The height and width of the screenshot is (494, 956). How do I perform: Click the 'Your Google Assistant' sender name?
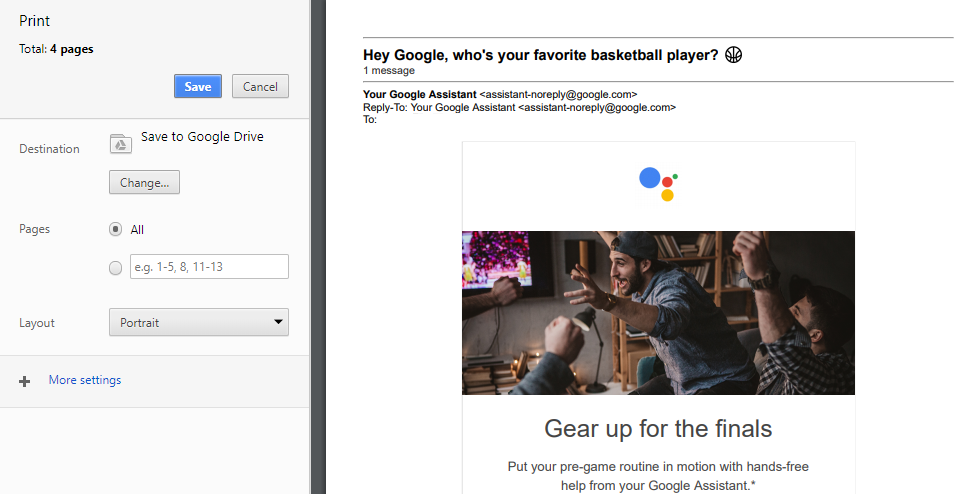(x=419, y=95)
